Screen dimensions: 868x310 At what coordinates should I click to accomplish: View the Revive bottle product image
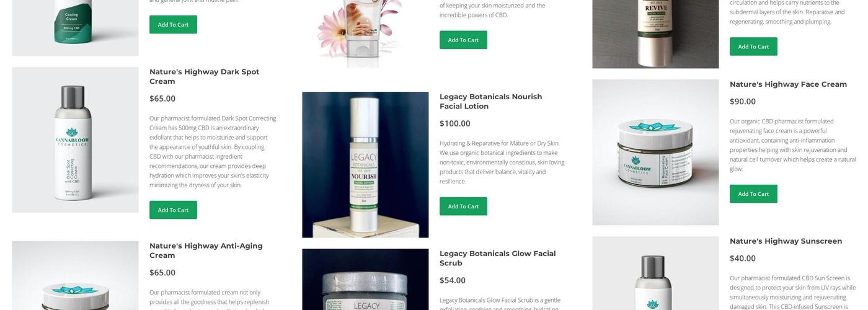point(655,34)
